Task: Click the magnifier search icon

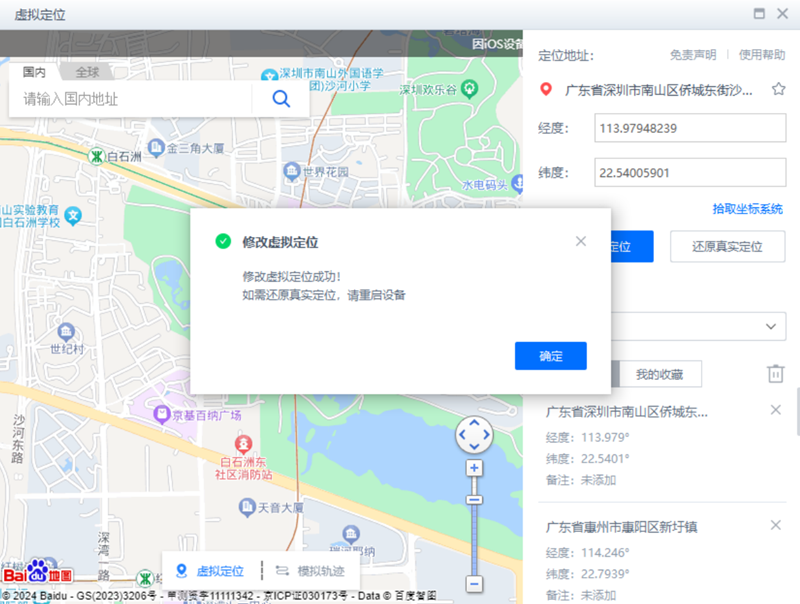Action: 280,98
